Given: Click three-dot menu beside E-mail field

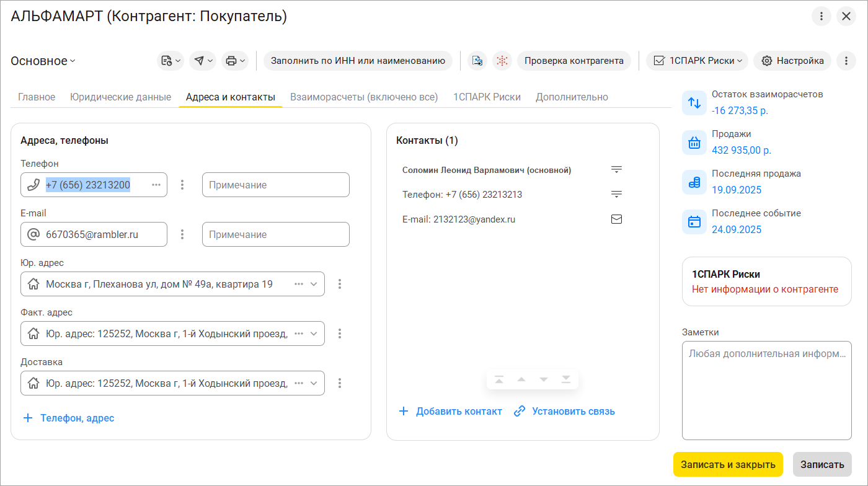Looking at the screenshot, I should (x=182, y=234).
